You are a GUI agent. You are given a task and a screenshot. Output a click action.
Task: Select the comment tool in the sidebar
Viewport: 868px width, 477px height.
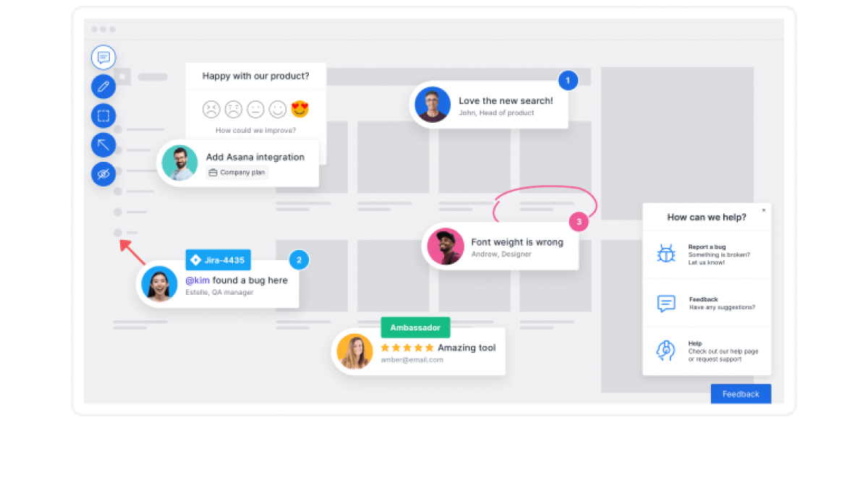(103, 58)
